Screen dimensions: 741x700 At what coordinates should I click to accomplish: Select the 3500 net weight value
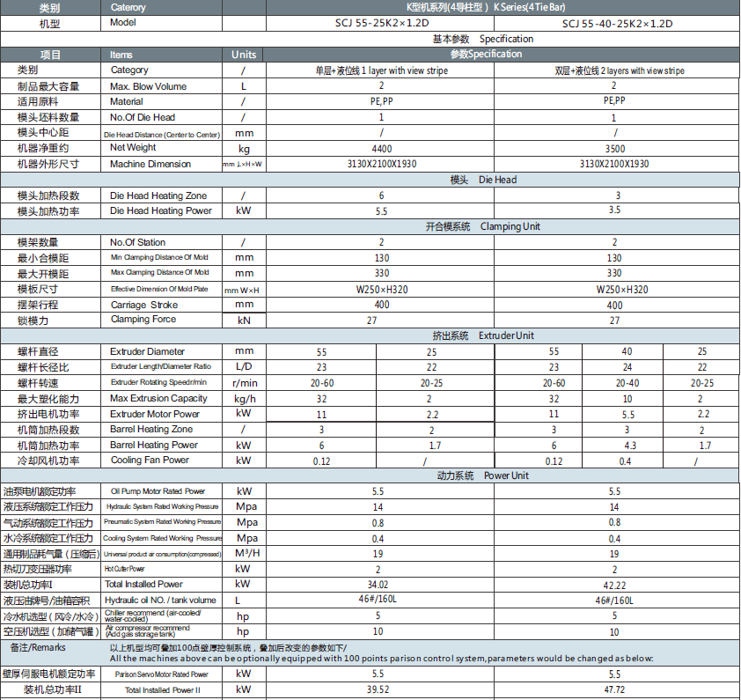pyautogui.click(x=615, y=149)
